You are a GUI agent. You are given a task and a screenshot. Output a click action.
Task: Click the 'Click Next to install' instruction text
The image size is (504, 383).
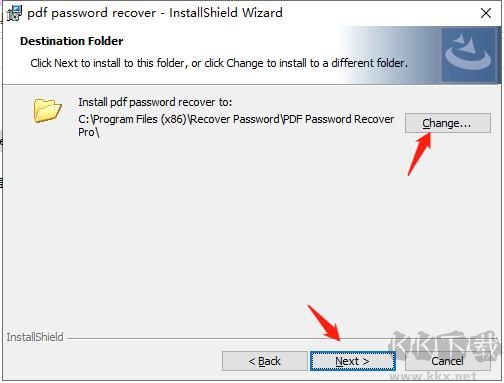coord(219,63)
